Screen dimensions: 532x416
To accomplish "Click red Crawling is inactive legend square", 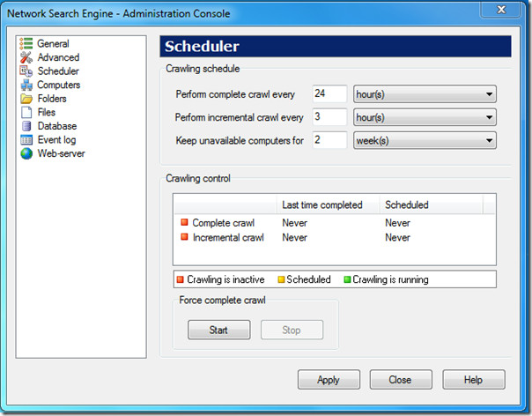I will coord(181,279).
